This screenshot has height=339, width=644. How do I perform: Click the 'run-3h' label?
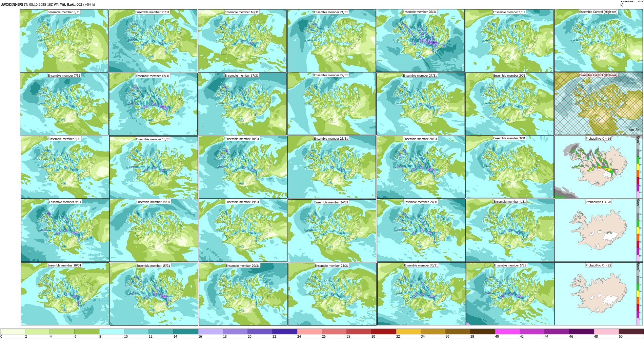coord(633,130)
